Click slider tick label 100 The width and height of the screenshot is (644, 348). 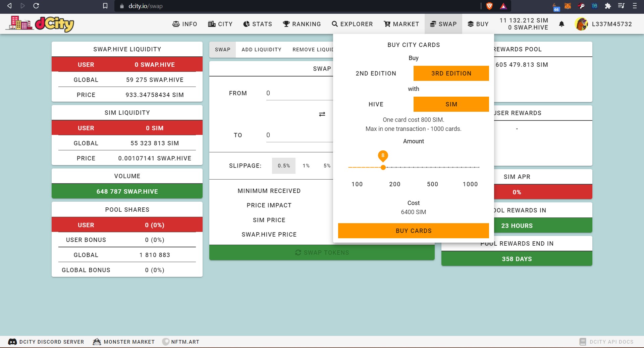click(357, 184)
